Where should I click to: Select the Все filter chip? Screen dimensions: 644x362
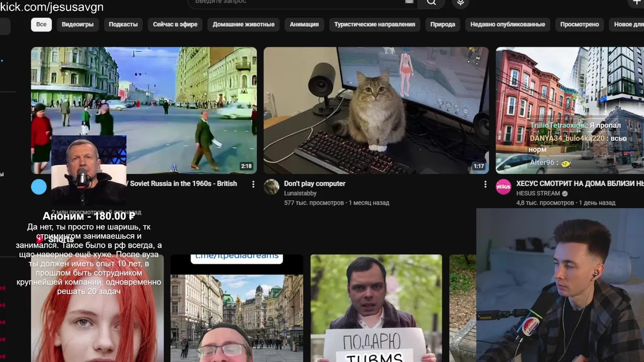pos(41,24)
